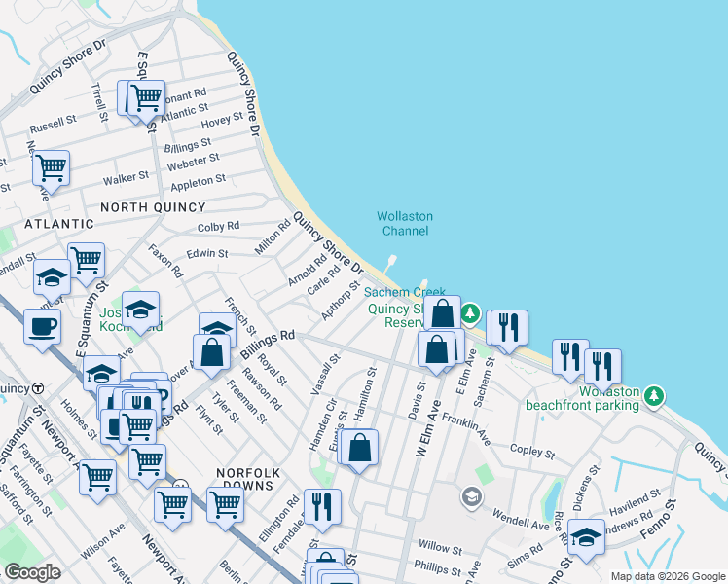Viewport: 728px width, 584px height.
Task: Click the Holmes St street label
Action: click(x=79, y=420)
